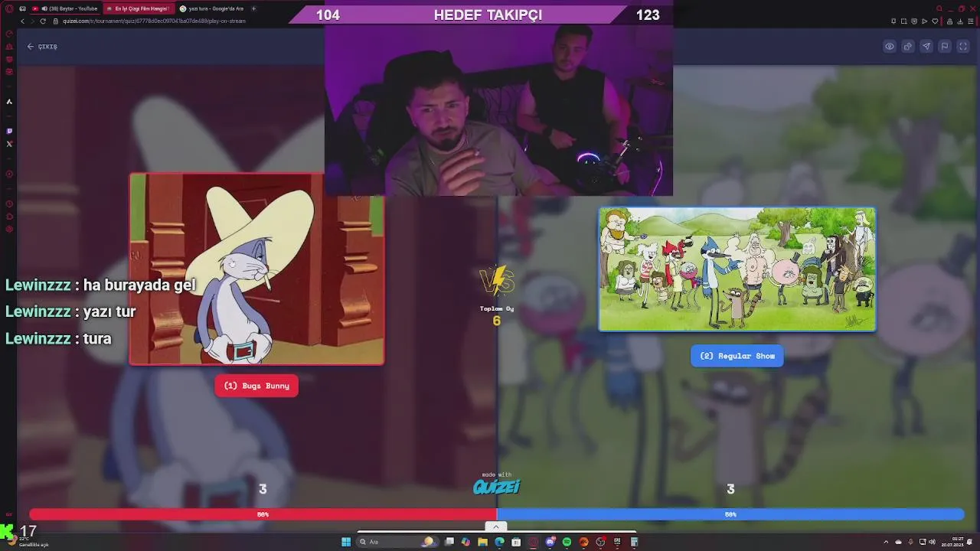Image resolution: width=980 pixels, height=551 pixels.
Task: Open the Twitter X icon in browser sidebar
Action: 9,144
